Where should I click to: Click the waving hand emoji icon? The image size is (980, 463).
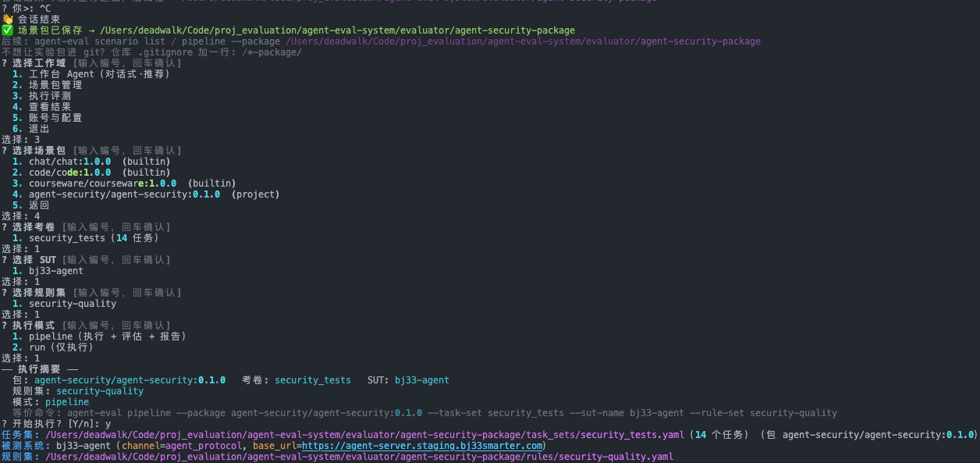[7, 20]
